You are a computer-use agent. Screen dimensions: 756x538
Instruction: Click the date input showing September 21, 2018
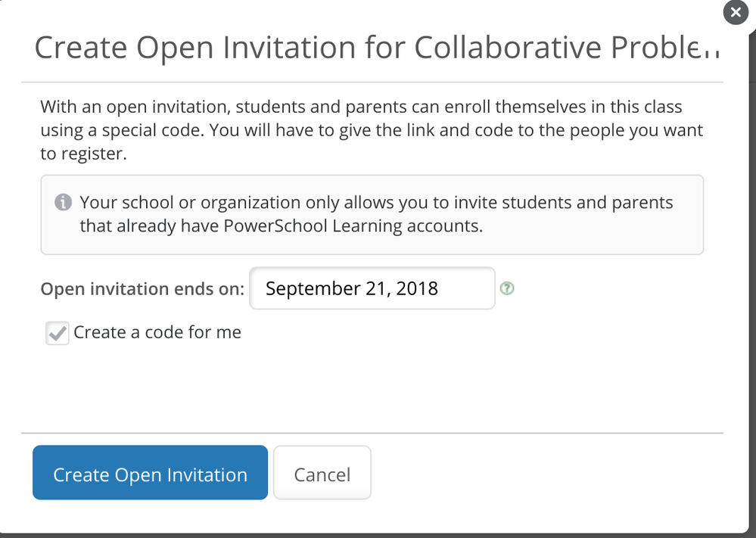372,288
